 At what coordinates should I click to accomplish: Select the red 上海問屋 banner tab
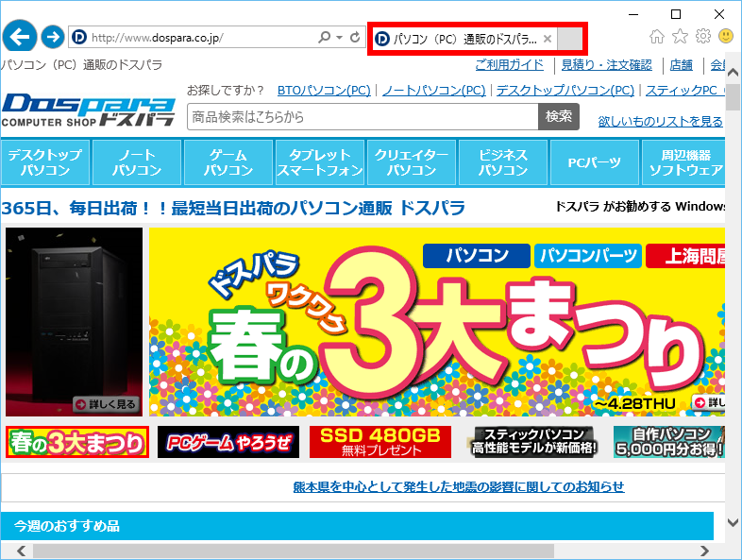[x=685, y=256]
